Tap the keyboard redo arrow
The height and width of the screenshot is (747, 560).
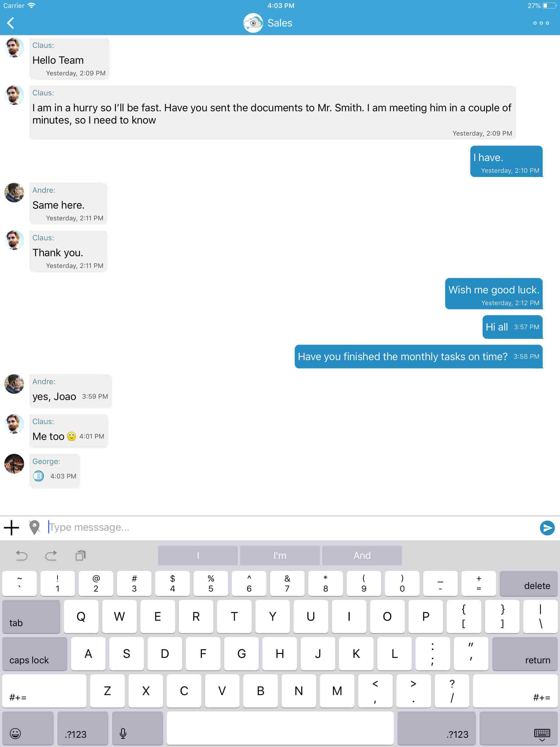pyautogui.click(x=51, y=556)
